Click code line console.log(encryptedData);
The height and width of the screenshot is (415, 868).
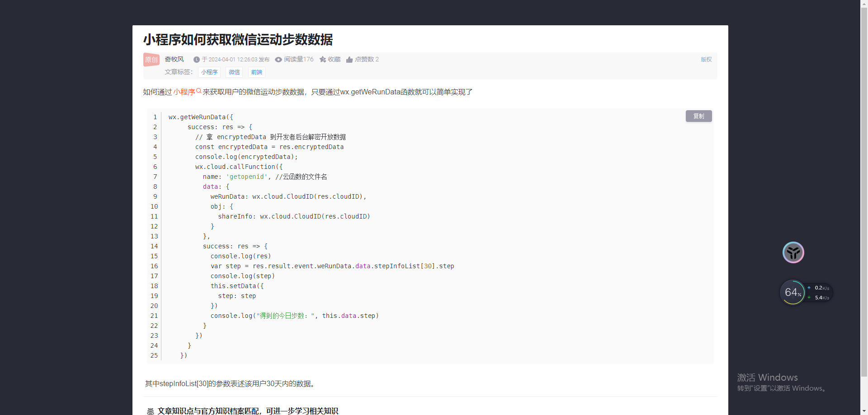pos(246,157)
